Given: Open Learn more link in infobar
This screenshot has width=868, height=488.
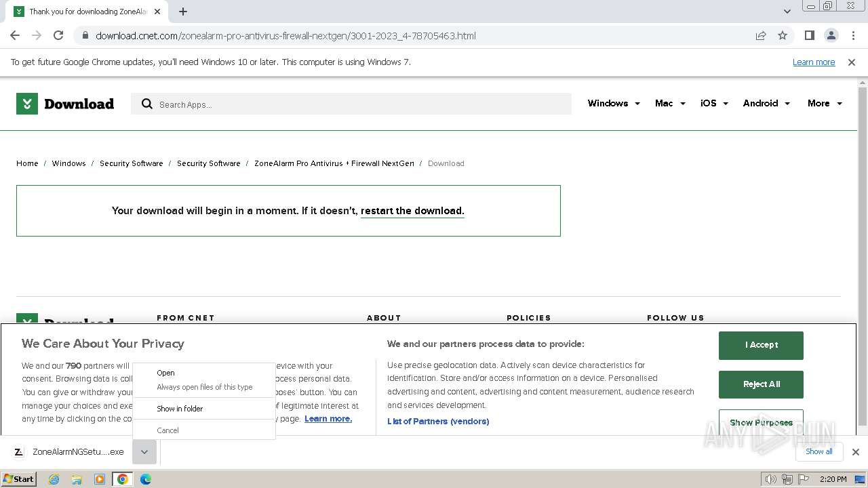Looking at the screenshot, I should 814,62.
